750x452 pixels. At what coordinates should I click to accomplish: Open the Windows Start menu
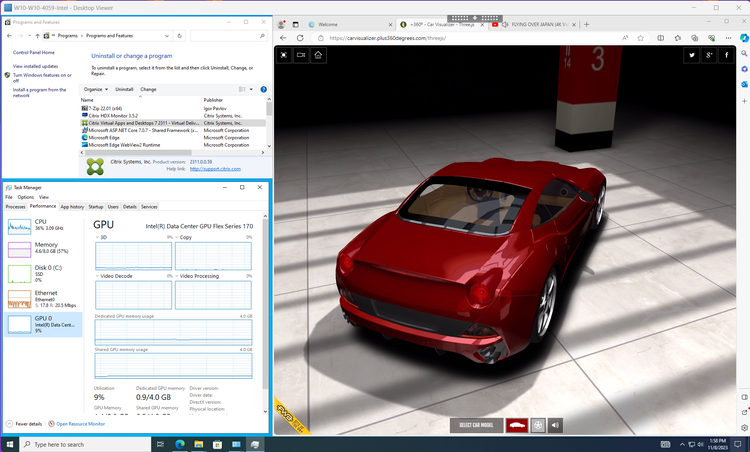[10, 444]
